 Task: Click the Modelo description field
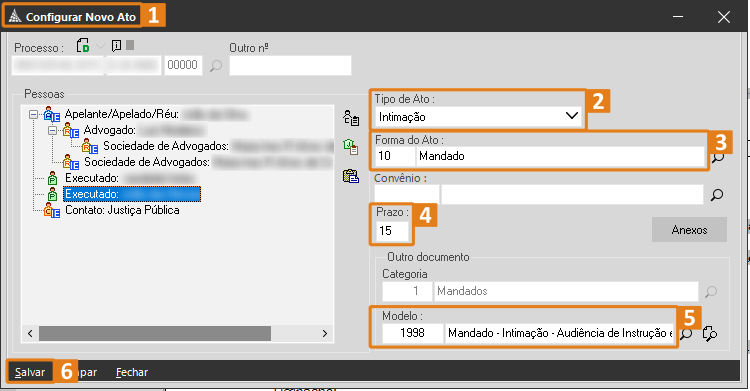[x=560, y=333]
